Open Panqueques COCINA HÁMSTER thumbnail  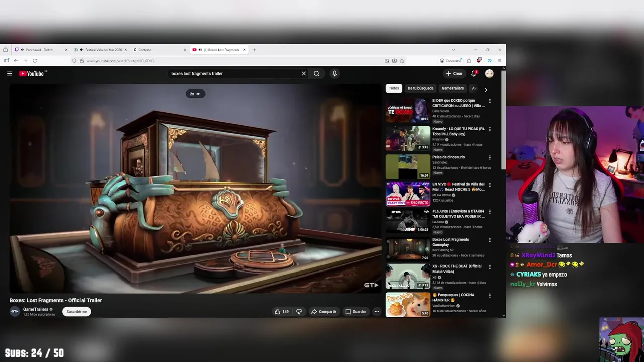(x=408, y=304)
